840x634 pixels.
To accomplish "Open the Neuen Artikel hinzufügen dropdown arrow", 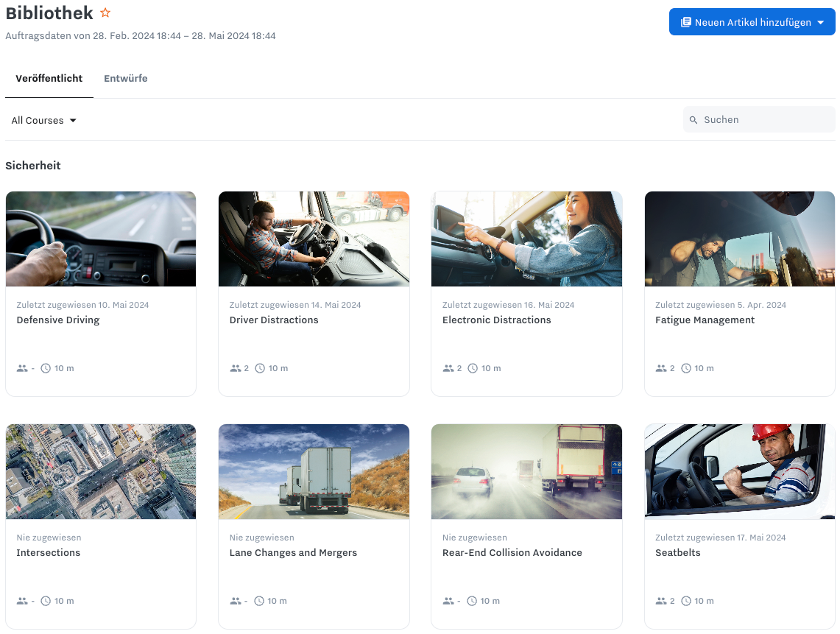I will pyautogui.click(x=821, y=23).
